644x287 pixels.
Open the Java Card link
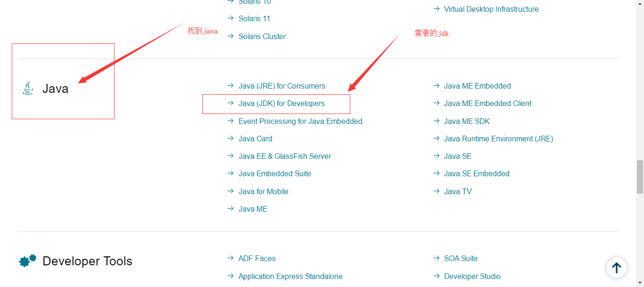(256, 139)
